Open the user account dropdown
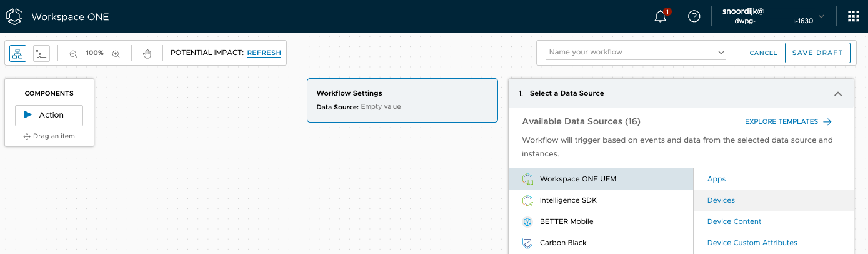868x254 pixels. [x=821, y=17]
